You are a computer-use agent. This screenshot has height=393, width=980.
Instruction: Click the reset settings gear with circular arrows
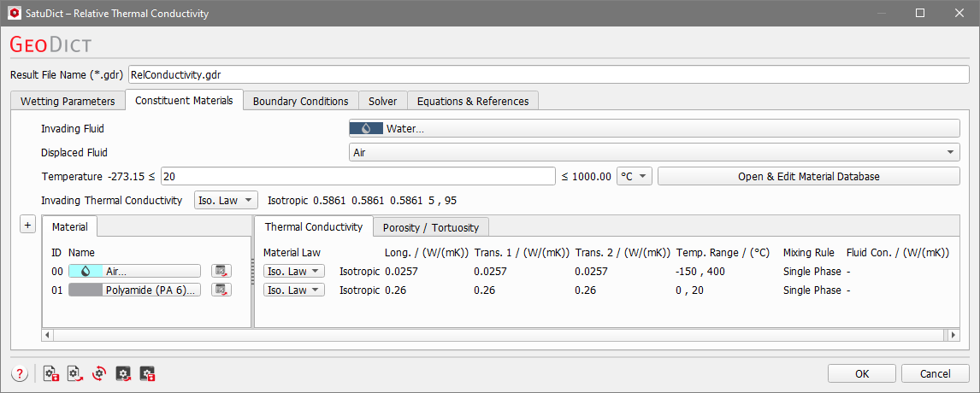[x=98, y=373]
